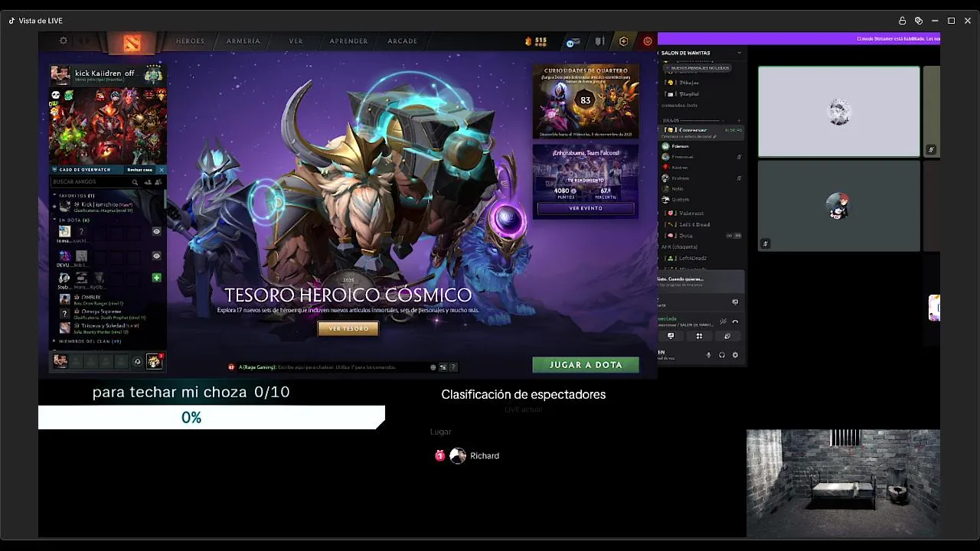Screen dimensions: 980x551
Task: Click the Dota 2 logo home button
Action: 132,43
